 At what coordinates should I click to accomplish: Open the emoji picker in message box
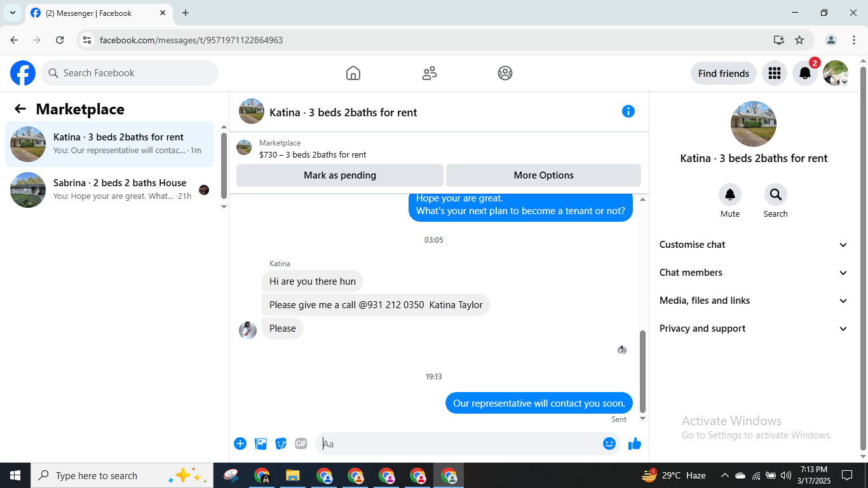click(x=609, y=444)
